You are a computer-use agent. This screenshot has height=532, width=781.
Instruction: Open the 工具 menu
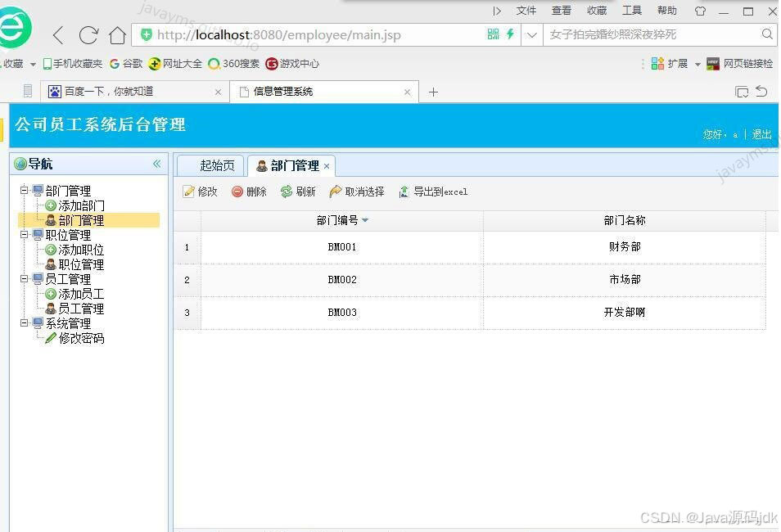(x=631, y=11)
